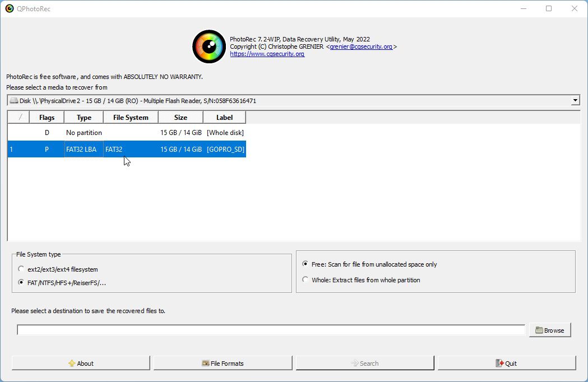Close the QPhotoRec window
Image resolution: width=588 pixels, height=382 pixels.
574,8
